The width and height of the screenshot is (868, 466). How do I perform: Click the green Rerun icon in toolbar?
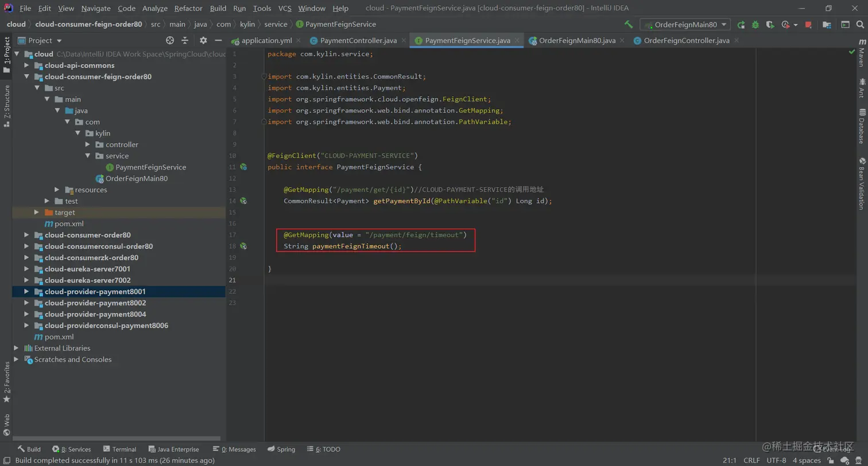pyautogui.click(x=741, y=25)
